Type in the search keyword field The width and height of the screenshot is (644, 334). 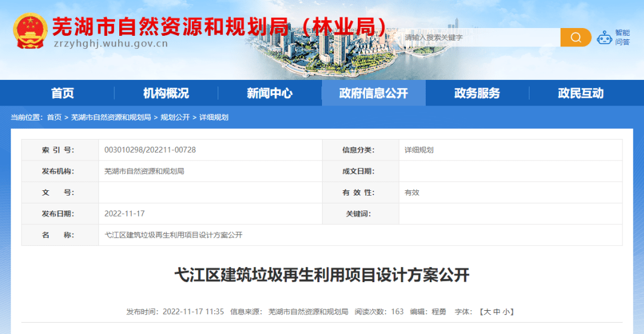click(x=477, y=38)
